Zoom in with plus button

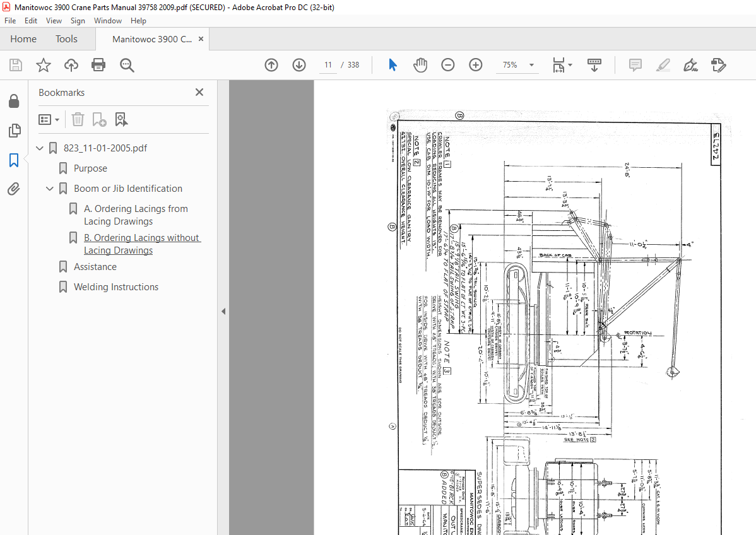tap(476, 64)
